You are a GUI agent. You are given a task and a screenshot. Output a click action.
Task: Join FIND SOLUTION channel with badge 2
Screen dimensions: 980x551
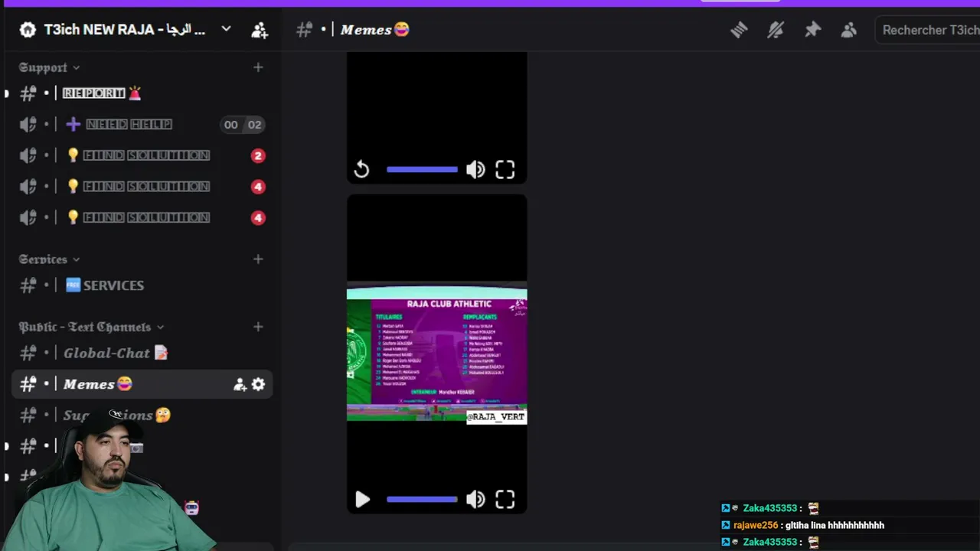pyautogui.click(x=142, y=155)
